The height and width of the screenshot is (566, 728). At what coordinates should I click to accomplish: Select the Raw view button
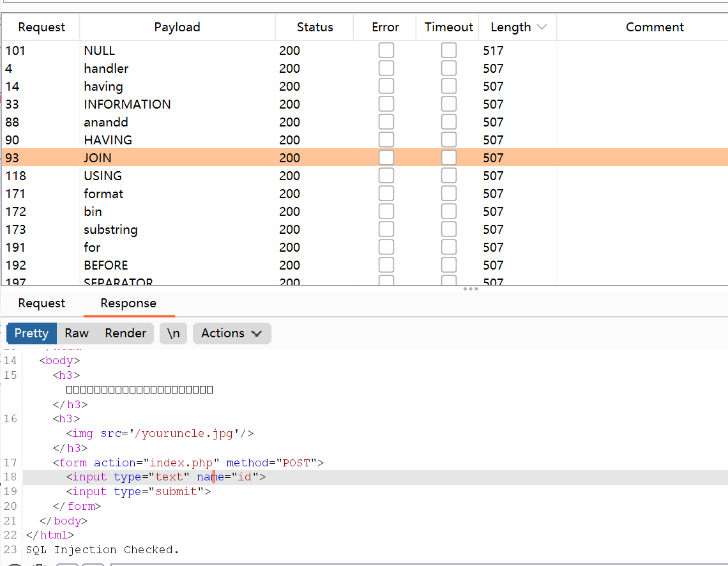(x=77, y=333)
